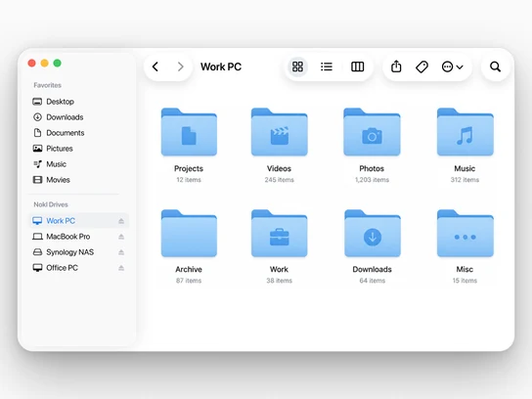
Task: Maximize the window with green button
Action: pyautogui.click(x=58, y=64)
